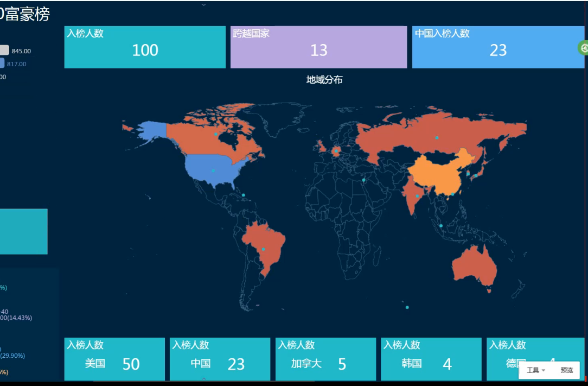Click the teal dot in the Caribbean
588x386 pixels.
(x=244, y=195)
